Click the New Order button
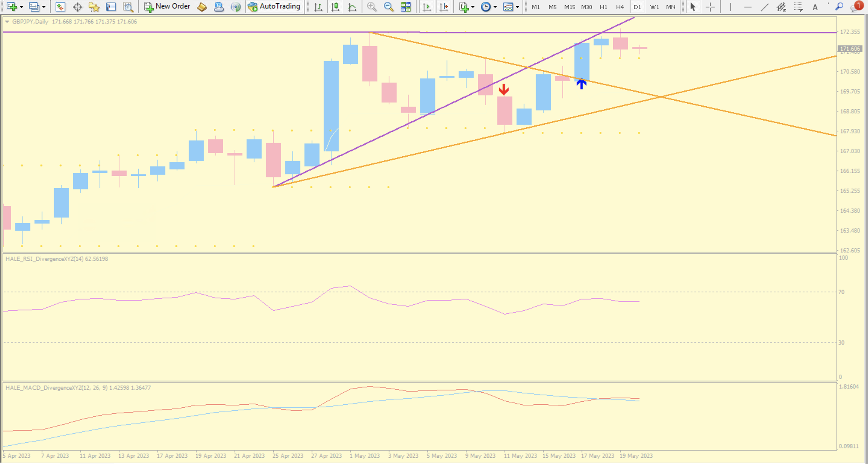 pyautogui.click(x=168, y=6)
